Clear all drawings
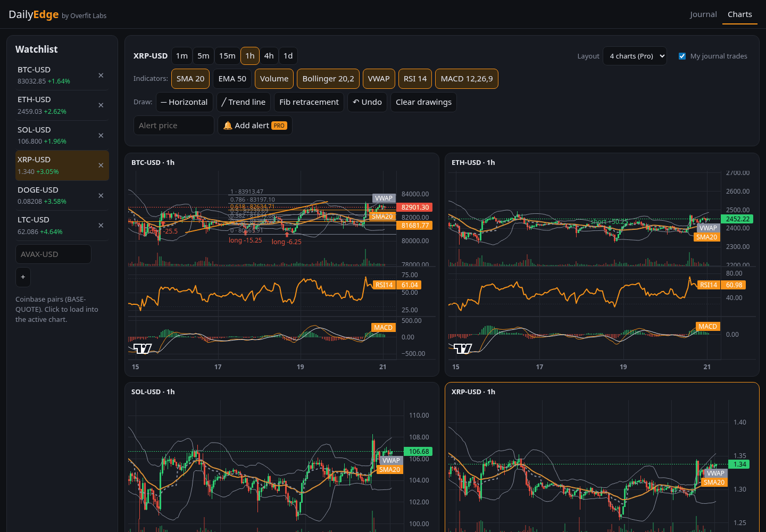The image size is (766, 532). 423,102
